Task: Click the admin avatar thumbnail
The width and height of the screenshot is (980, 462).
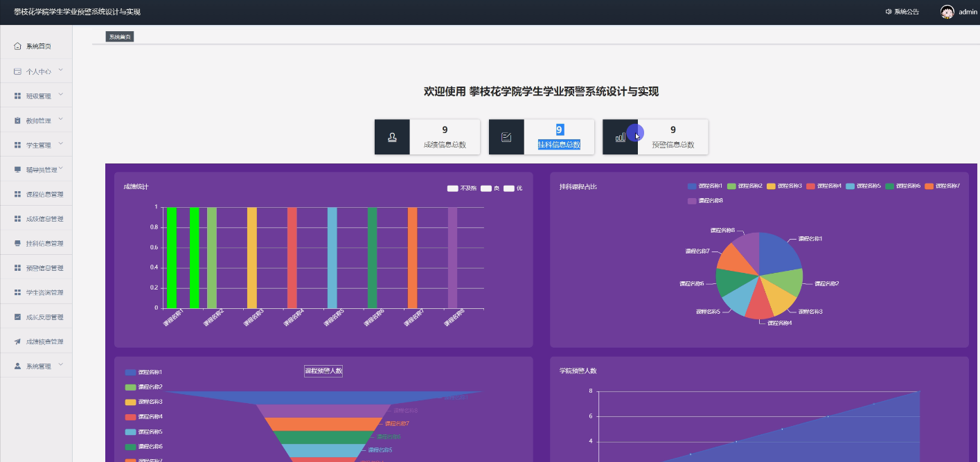Action: 947,11
